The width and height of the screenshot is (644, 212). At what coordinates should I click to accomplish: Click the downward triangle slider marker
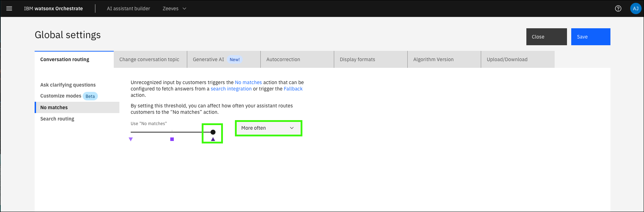131,139
